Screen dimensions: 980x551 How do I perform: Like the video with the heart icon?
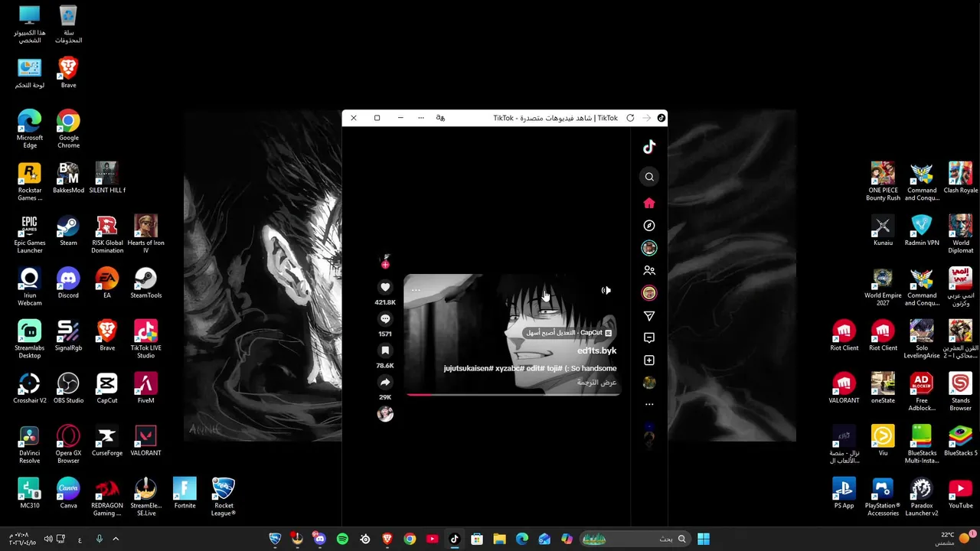(x=385, y=287)
